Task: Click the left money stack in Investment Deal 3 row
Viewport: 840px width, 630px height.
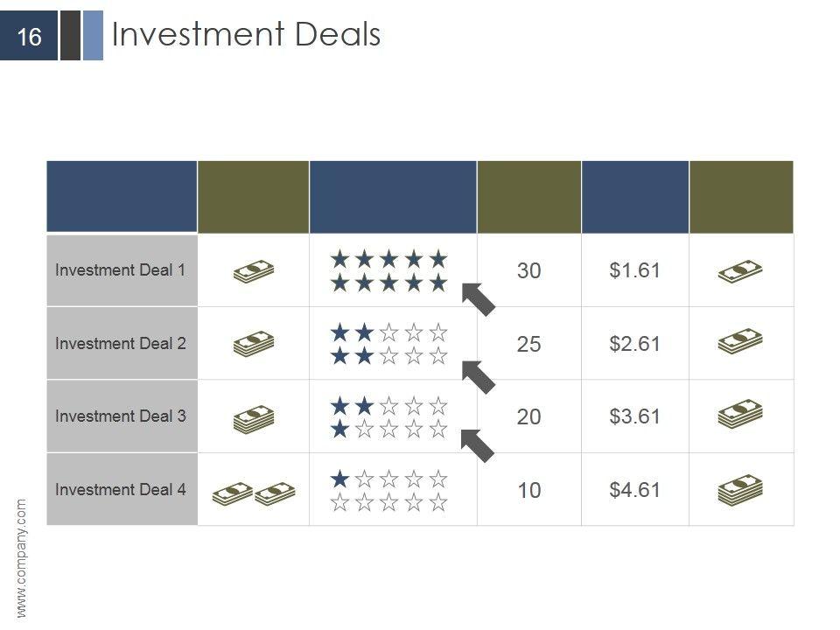Action: [254, 416]
